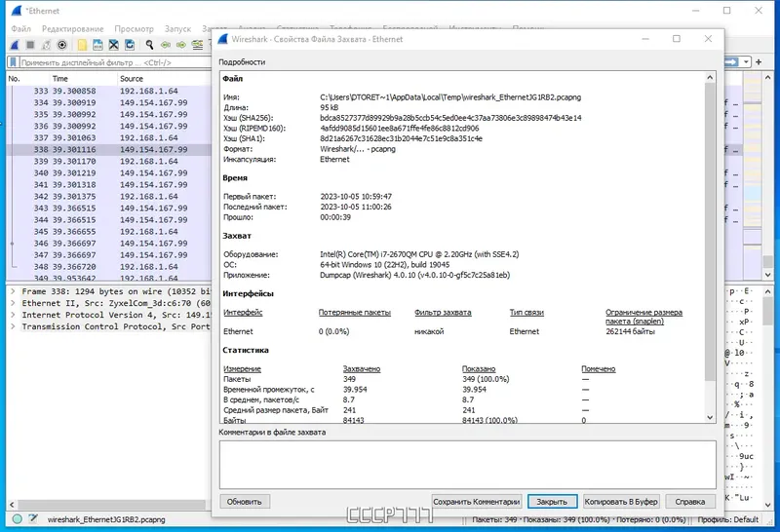The width and height of the screenshot is (780, 532).
Task: Click the Закрыть button
Action: click(552, 502)
